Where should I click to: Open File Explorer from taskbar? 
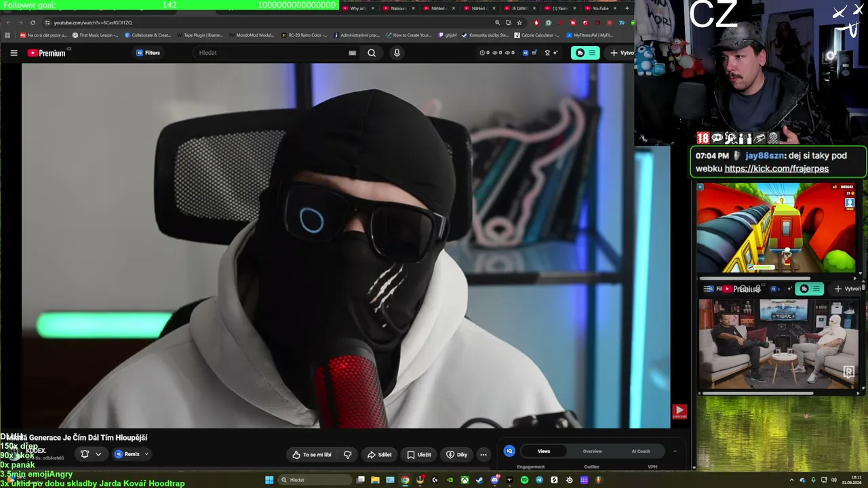tap(375, 480)
